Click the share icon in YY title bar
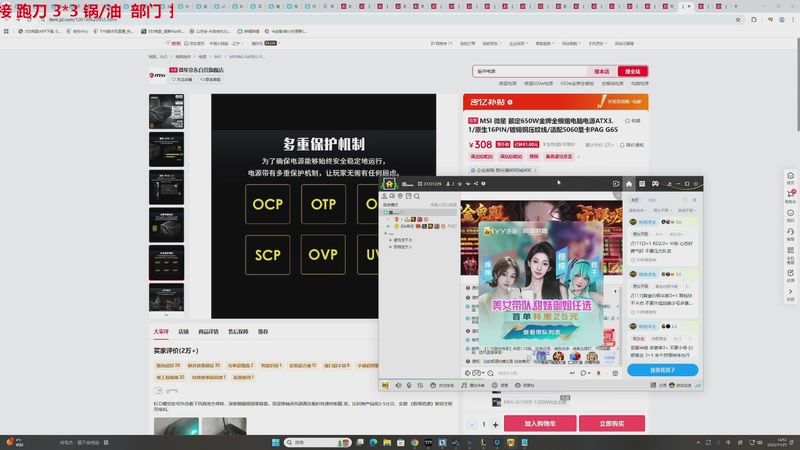800x450 pixels. tap(476, 184)
